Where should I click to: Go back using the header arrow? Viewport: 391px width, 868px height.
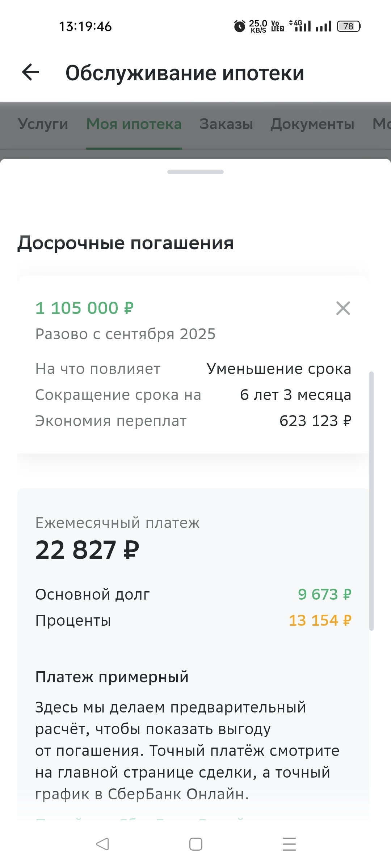click(x=31, y=72)
